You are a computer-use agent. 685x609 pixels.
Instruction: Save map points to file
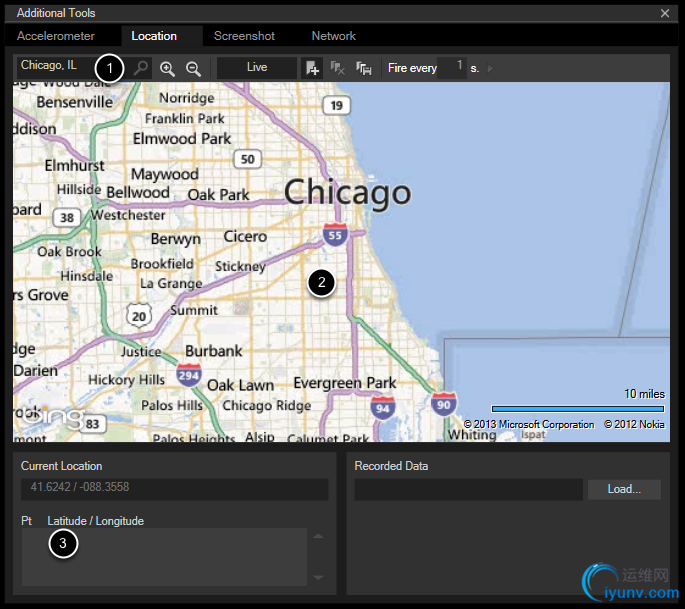point(364,68)
